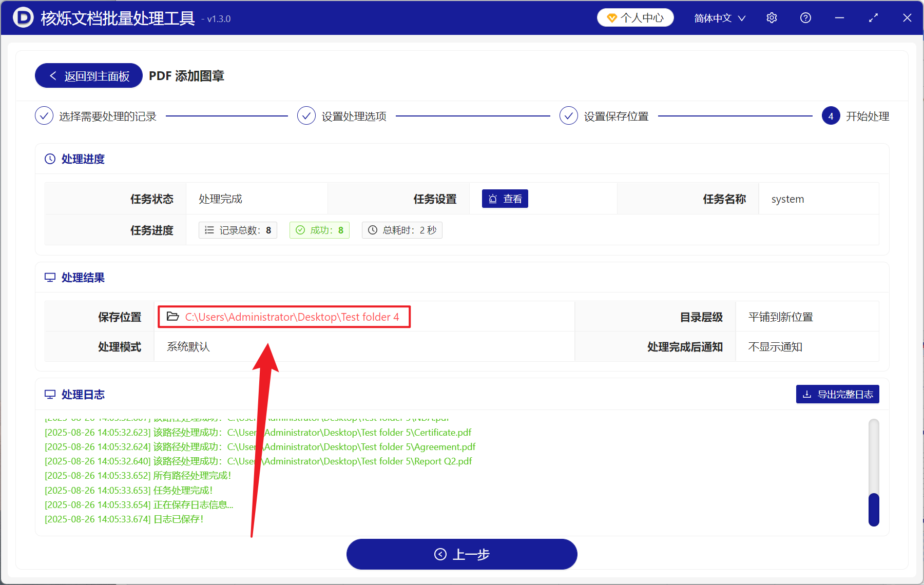Click the monitor icon beside 处理日志
The width and height of the screenshot is (924, 585).
(x=49, y=394)
